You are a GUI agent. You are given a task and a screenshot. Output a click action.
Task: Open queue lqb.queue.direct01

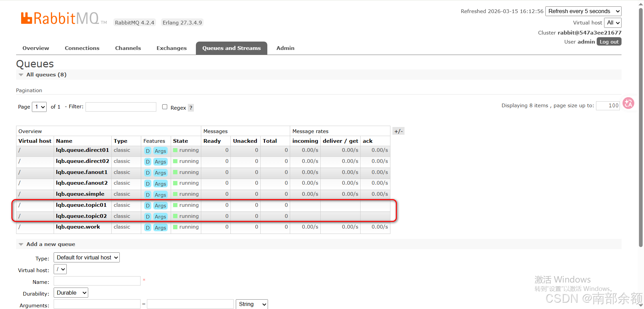83,150
